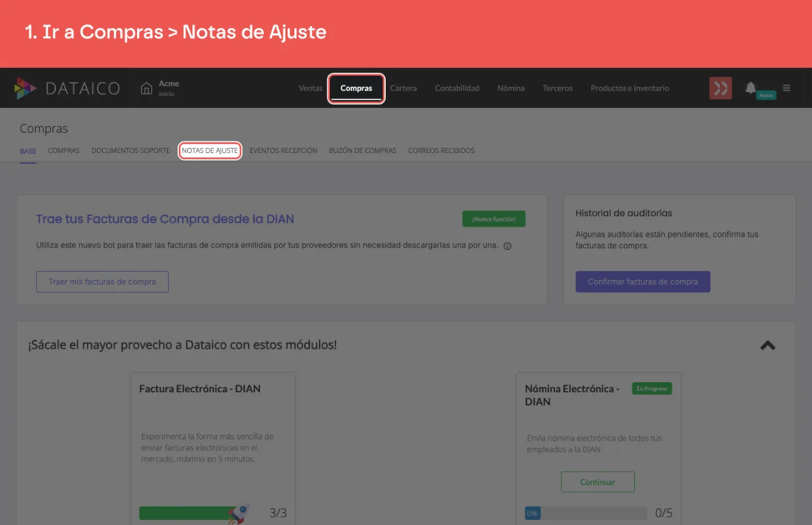The width and height of the screenshot is (812, 525).
Task: Open the Ventas menu
Action: [310, 88]
